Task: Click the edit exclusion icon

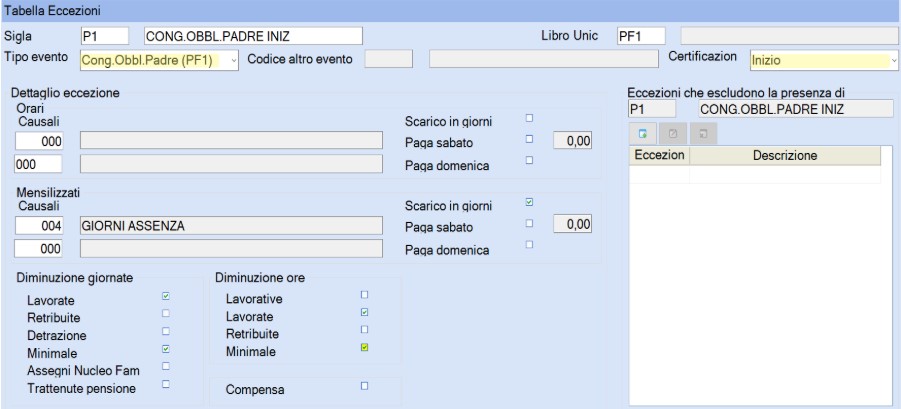Action: coord(673,134)
